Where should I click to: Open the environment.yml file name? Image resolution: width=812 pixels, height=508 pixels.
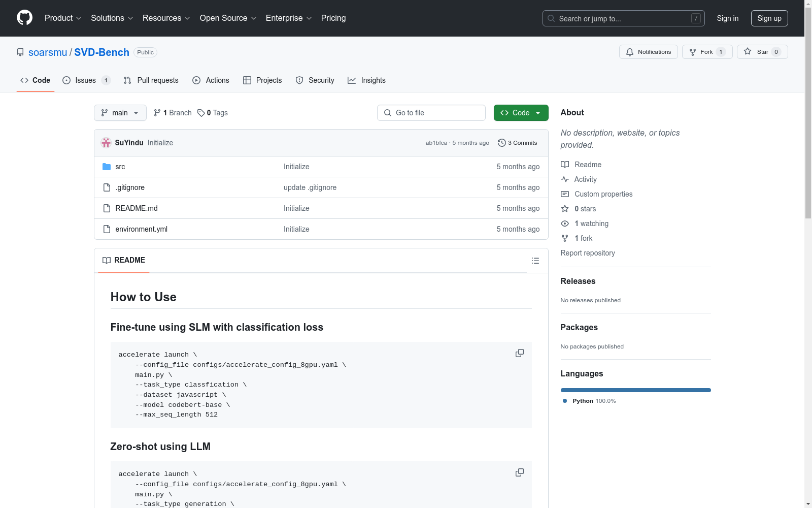pos(141,229)
